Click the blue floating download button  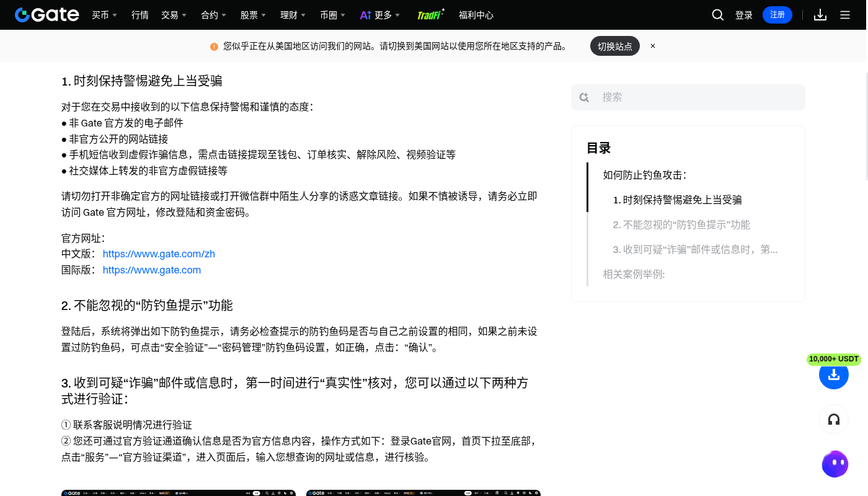[834, 374]
